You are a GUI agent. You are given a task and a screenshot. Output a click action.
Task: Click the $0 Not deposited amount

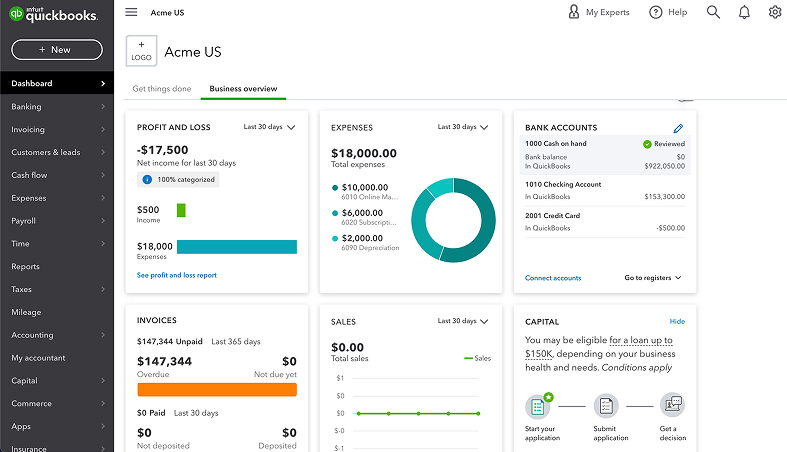[x=144, y=432]
